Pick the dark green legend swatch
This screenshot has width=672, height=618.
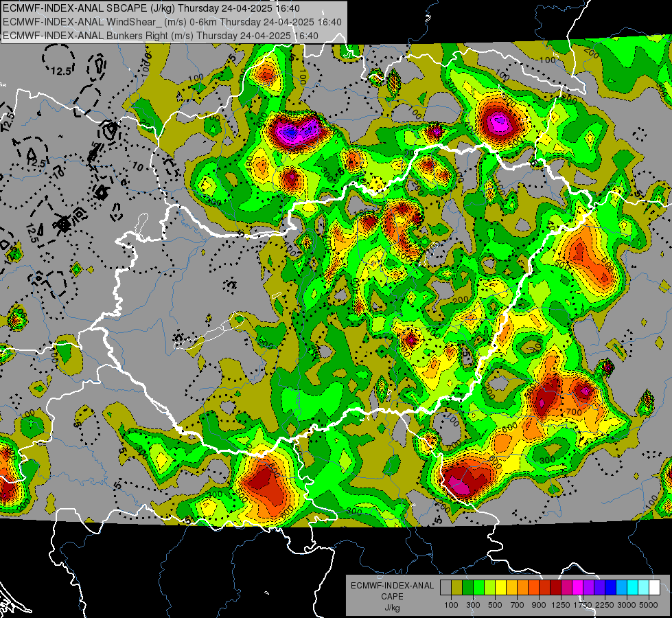(x=467, y=588)
